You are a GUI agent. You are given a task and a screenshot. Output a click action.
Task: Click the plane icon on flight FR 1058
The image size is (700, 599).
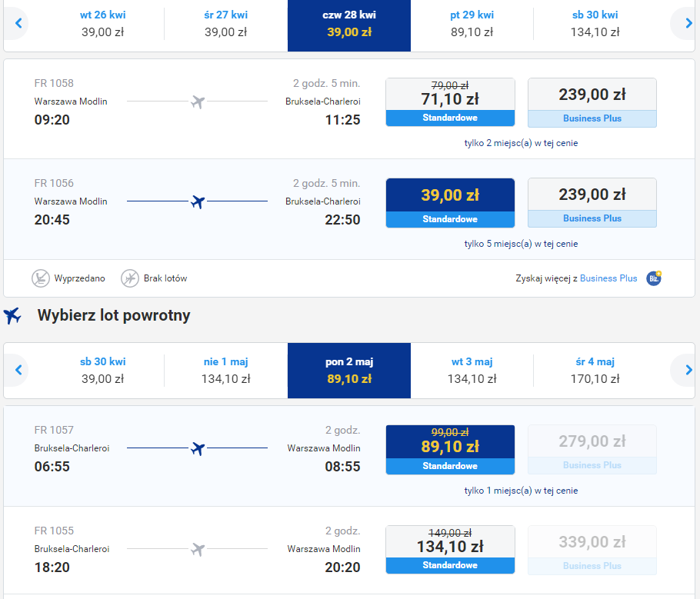(198, 101)
